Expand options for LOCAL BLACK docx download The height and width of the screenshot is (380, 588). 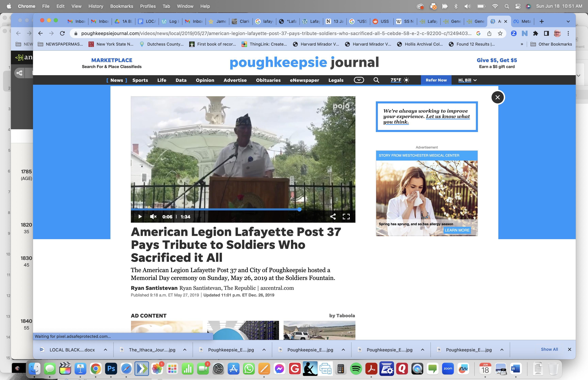click(x=105, y=350)
